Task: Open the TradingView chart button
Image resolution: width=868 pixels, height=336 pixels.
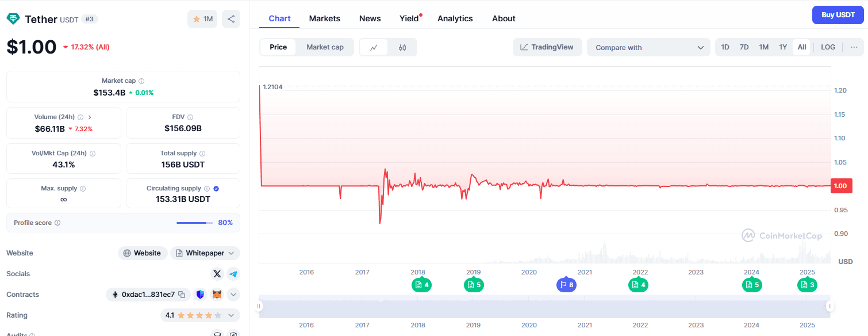Action: 547,47
